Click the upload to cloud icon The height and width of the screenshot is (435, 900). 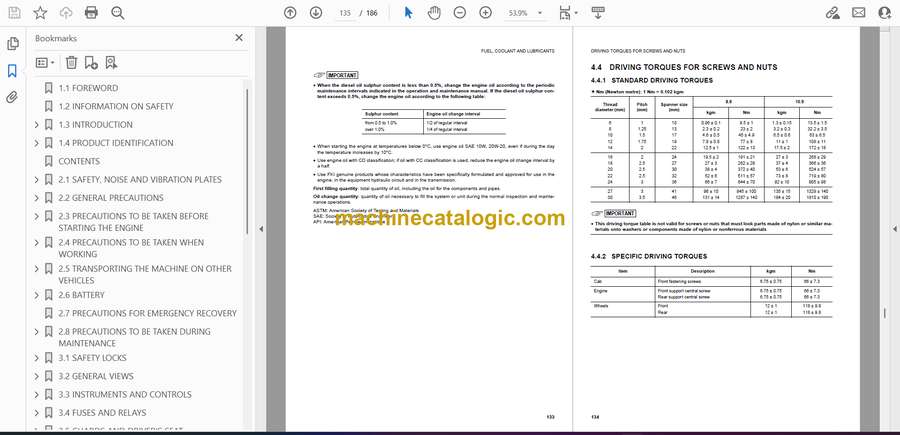(66, 13)
